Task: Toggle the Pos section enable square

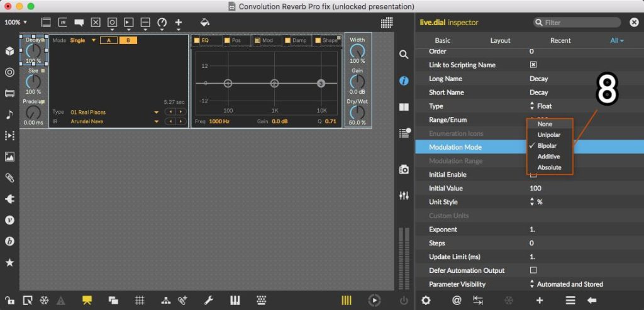Action: click(227, 40)
